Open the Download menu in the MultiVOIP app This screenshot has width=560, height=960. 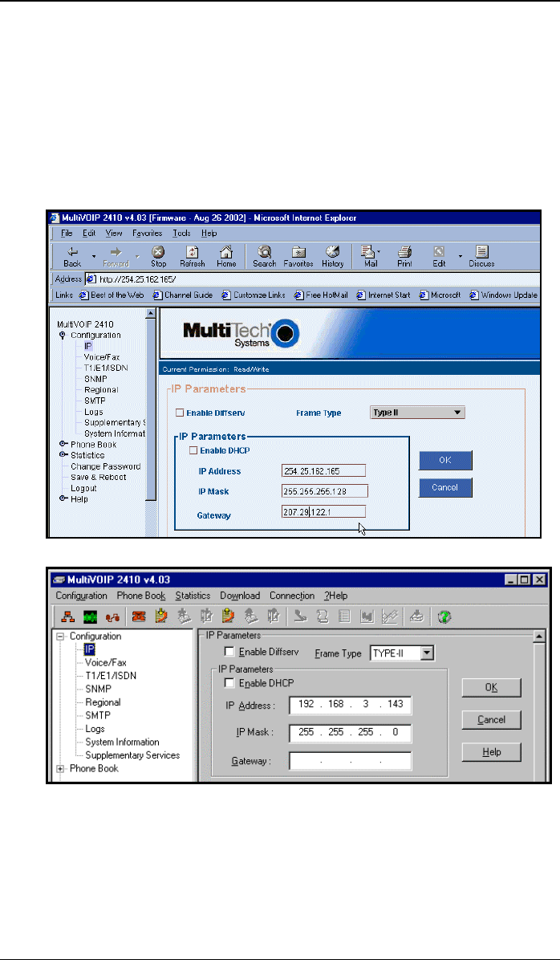click(x=240, y=596)
